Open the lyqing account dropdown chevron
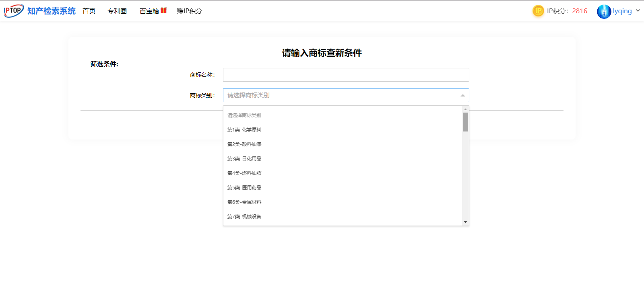The image size is (644, 306). (x=638, y=11)
